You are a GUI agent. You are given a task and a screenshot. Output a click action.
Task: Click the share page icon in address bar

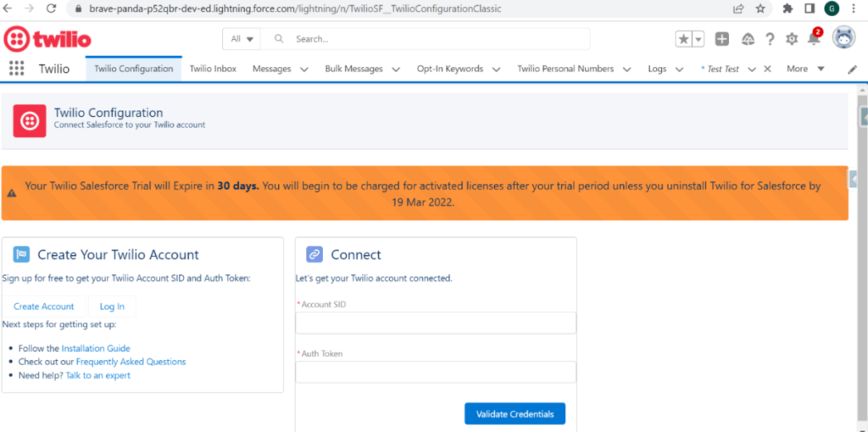click(738, 8)
